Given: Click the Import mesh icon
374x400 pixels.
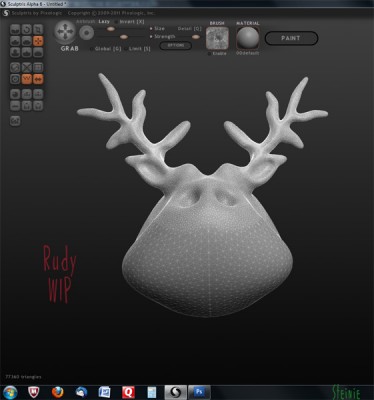Looking at the screenshot, I should [x=27, y=94].
